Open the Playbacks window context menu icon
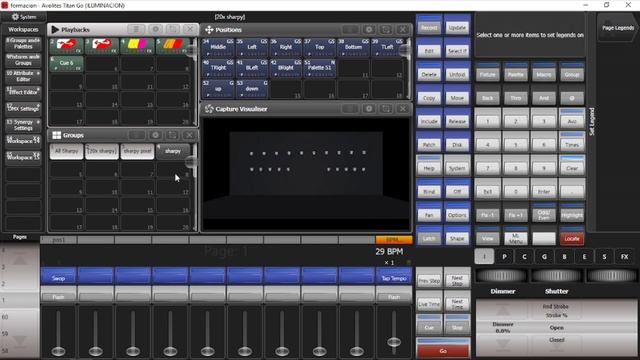 coord(136,29)
